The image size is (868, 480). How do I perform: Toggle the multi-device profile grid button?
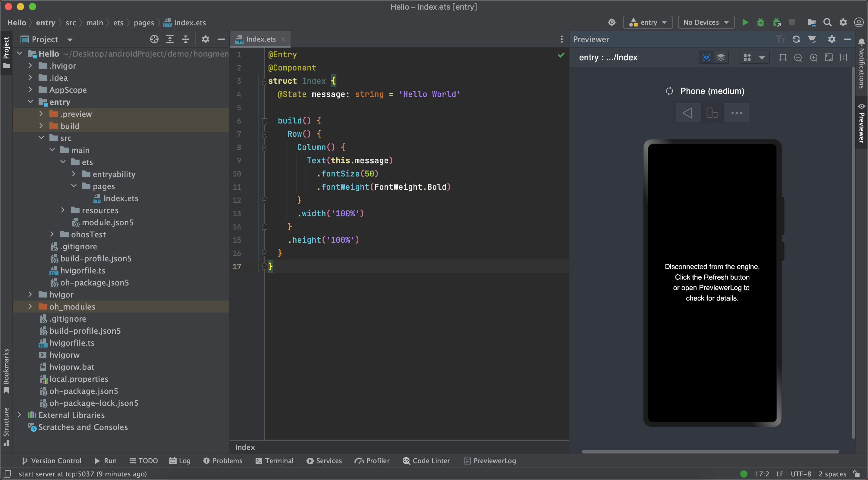(x=747, y=58)
